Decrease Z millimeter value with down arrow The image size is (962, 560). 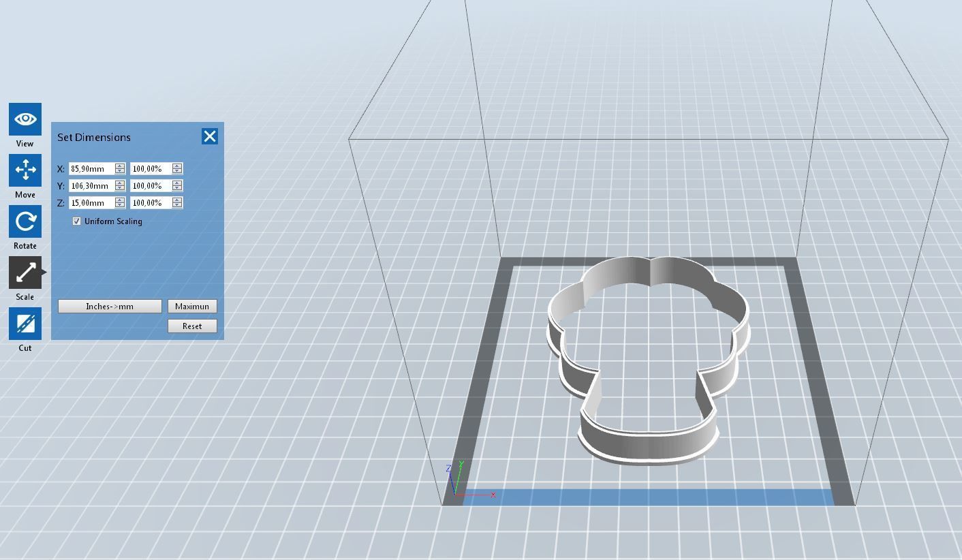pyautogui.click(x=120, y=205)
